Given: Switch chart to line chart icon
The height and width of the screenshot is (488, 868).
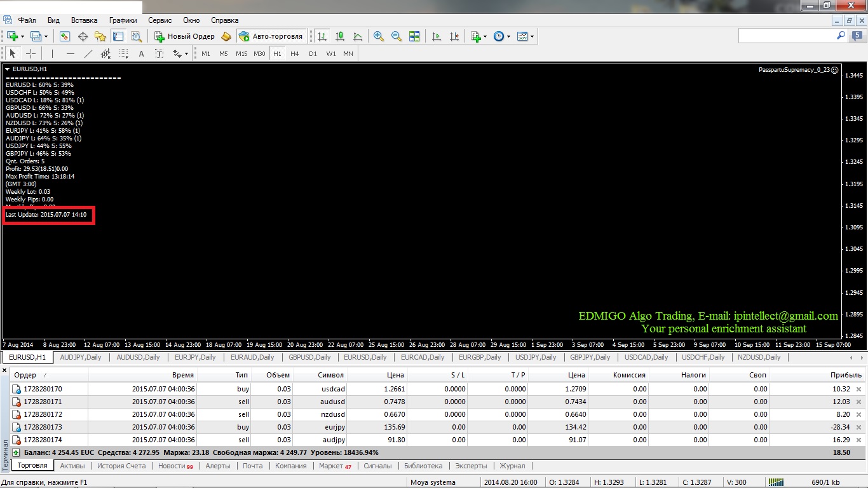Looking at the screenshot, I should click(358, 36).
